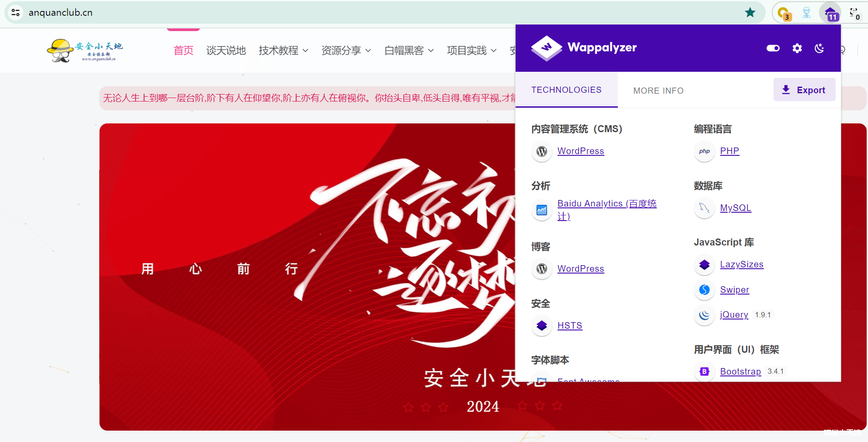Toggle the bookmark star in the address bar
Screen dimensions: 868x442
coord(750,12)
